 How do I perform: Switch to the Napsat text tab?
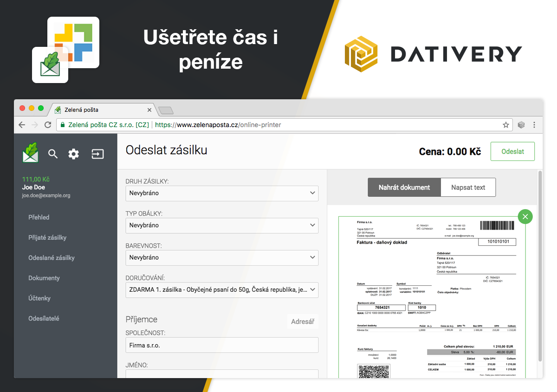click(x=468, y=187)
